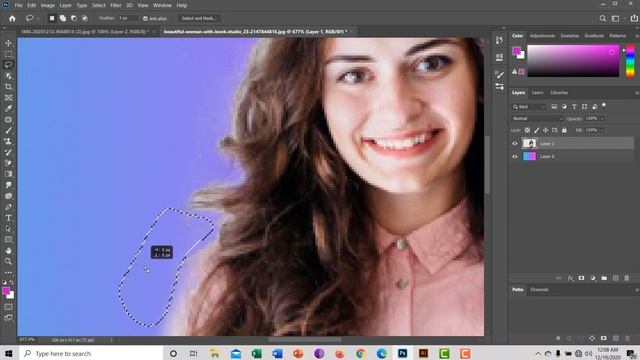
Task: Toggle the Anti-alias checkbox
Action: tap(145, 18)
